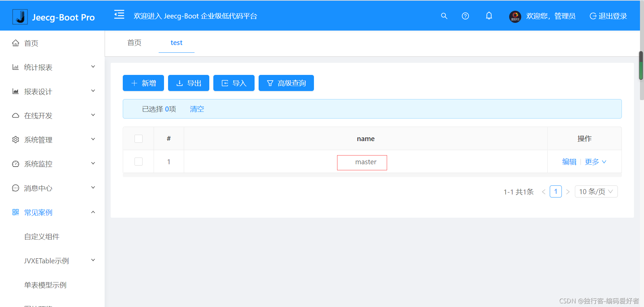This screenshot has height=307, width=644.
Task: Collapse the 常见案例 menu chevron
Action: coord(93,212)
